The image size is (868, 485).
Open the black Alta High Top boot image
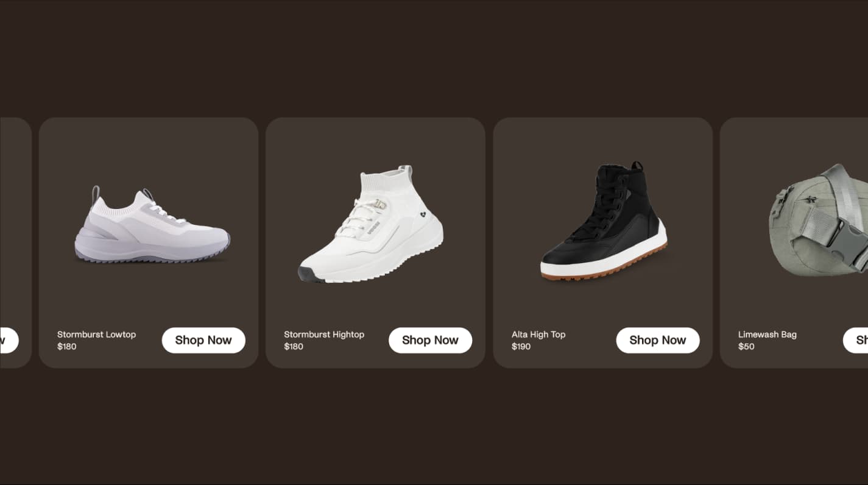point(604,221)
